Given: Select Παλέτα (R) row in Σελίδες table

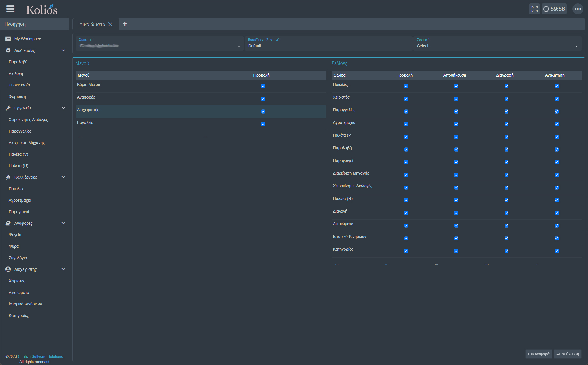Looking at the screenshot, I should pyautogui.click(x=457, y=200).
